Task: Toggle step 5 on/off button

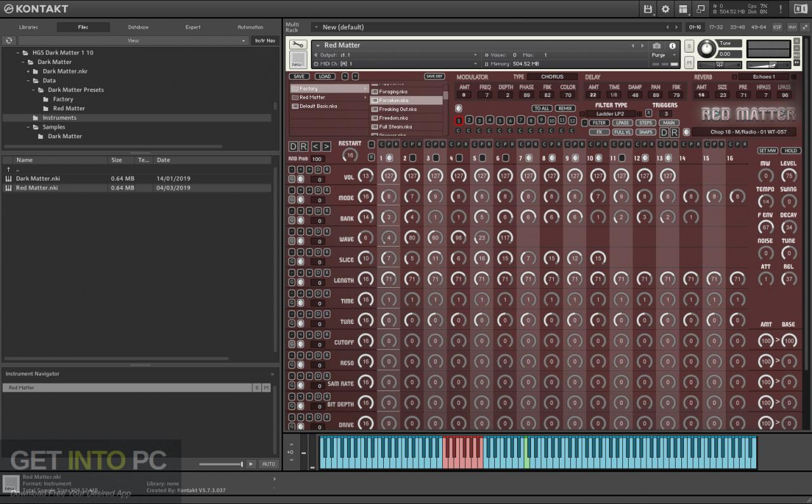Action: coord(482,158)
